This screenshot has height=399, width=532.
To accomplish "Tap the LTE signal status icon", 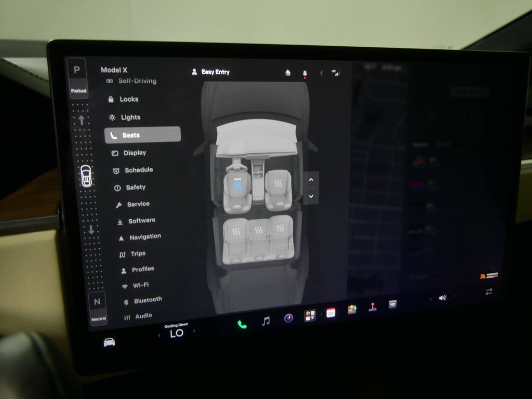I will pos(335,73).
